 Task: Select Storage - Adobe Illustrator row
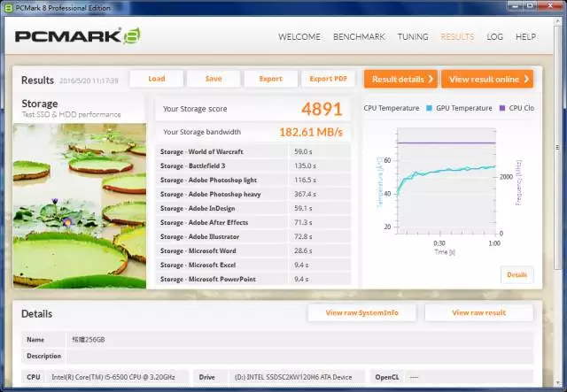pyautogui.click(x=253, y=236)
